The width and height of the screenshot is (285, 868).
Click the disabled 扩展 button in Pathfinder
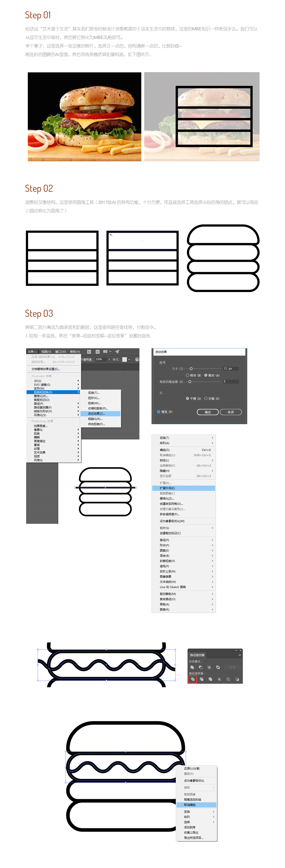click(x=232, y=667)
